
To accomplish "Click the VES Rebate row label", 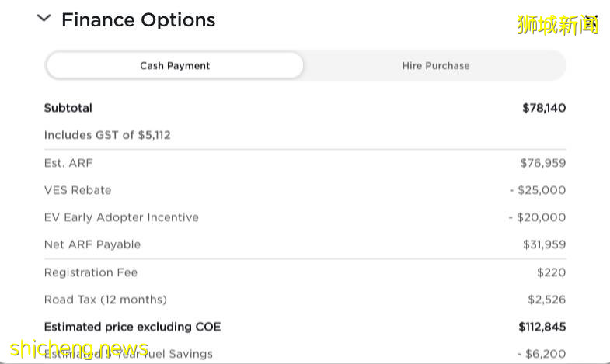I will tap(78, 190).
